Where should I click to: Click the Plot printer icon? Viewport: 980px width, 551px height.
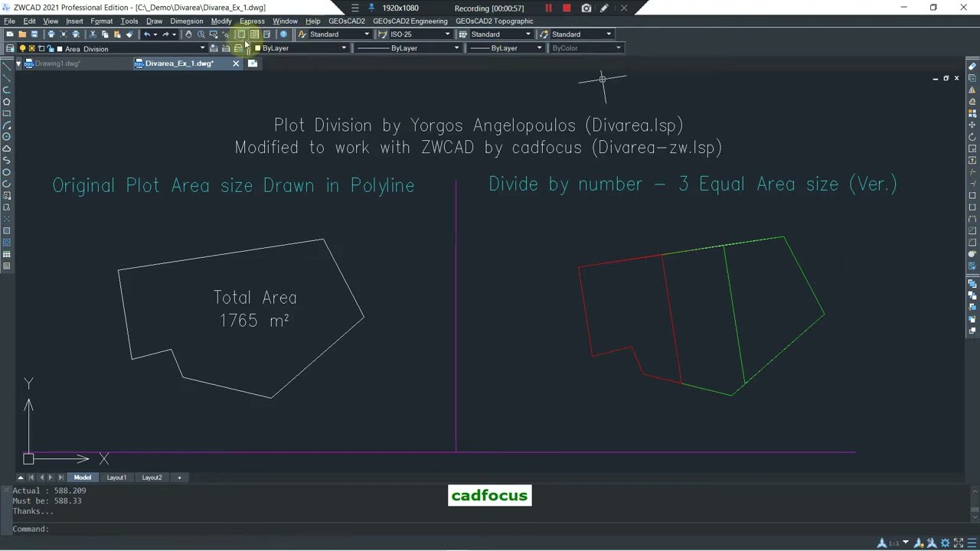tap(51, 34)
